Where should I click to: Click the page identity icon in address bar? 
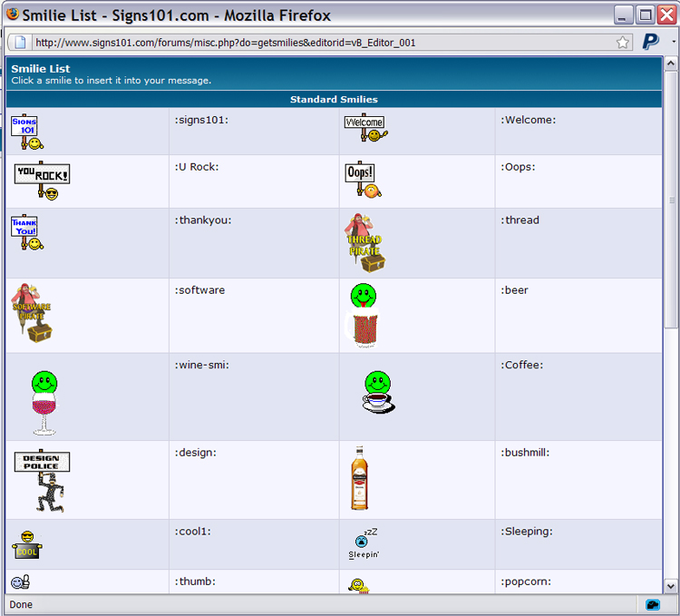point(20,43)
